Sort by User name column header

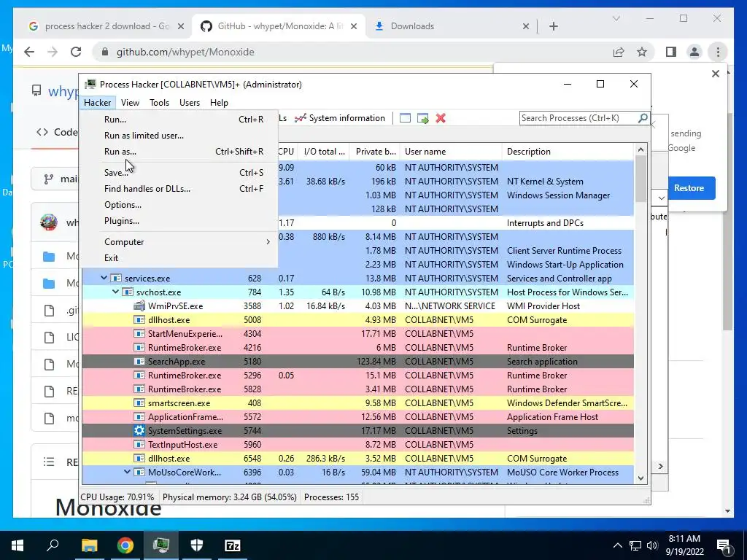(x=451, y=152)
